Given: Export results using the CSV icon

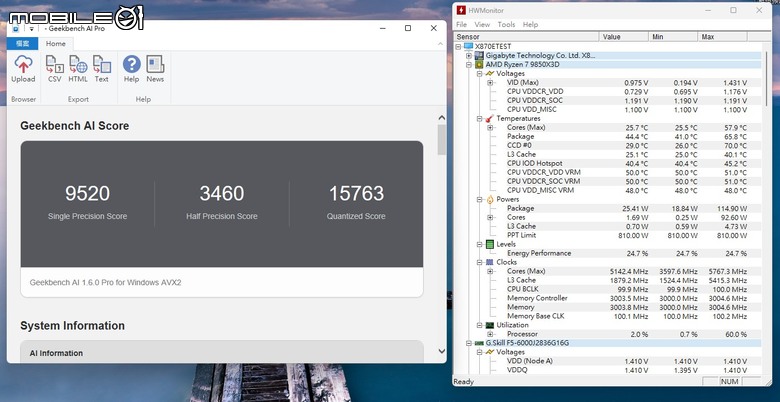Looking at the screenshot, I should tap(54, 67).
